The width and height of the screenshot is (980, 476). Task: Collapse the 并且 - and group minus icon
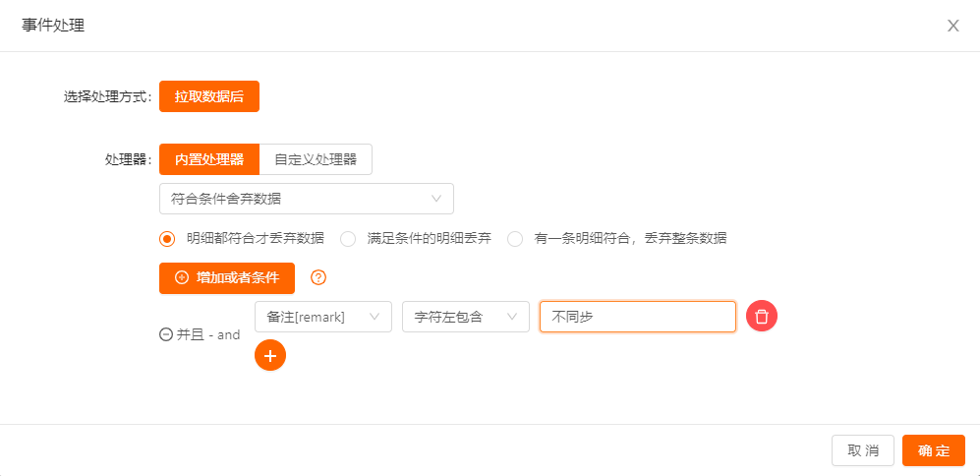point(166,334)
